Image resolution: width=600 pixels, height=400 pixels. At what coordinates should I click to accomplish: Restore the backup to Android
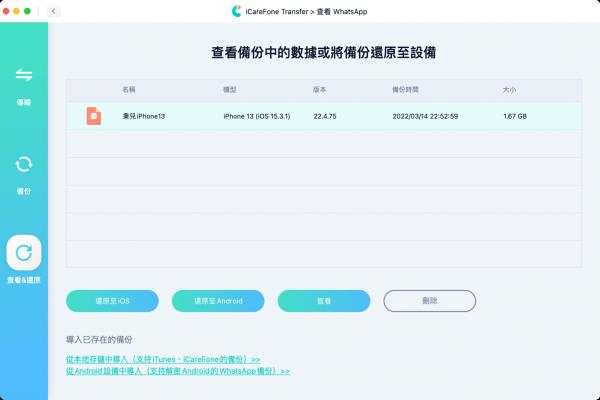218,301
